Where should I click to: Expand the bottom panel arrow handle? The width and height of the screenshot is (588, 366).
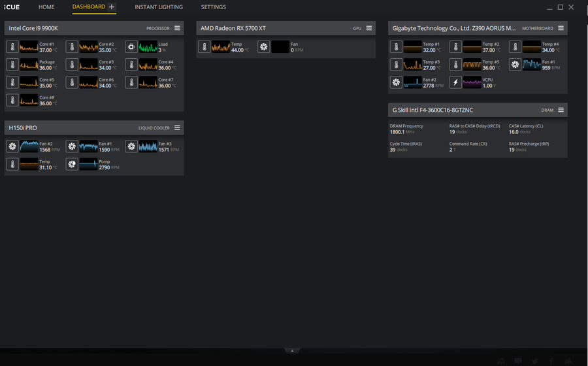click(x=292, y=350)
